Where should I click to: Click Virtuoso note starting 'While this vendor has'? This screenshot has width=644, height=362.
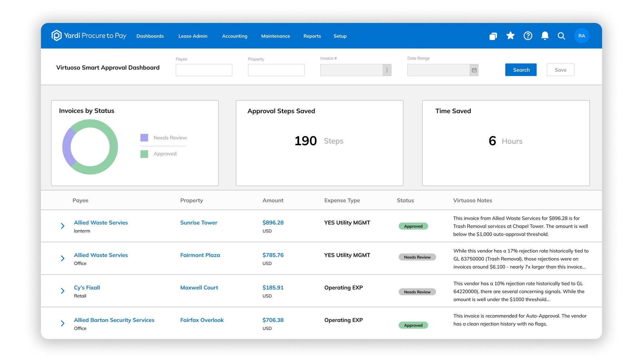point(521,259)
